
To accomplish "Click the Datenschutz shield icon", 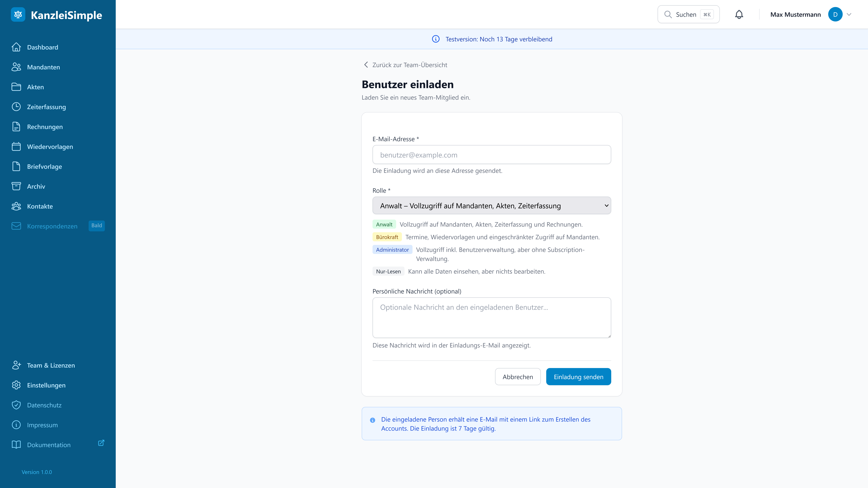I will point(16,405).
